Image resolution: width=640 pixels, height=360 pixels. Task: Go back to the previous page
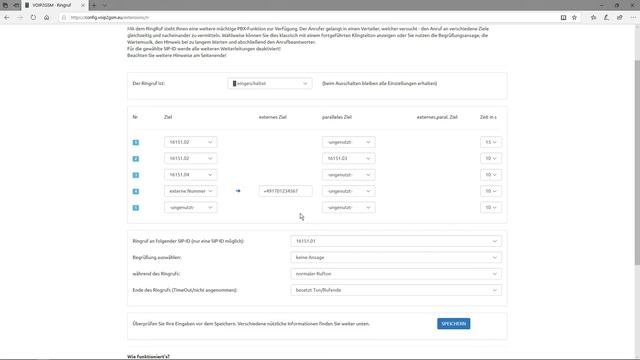pos(7,18)
